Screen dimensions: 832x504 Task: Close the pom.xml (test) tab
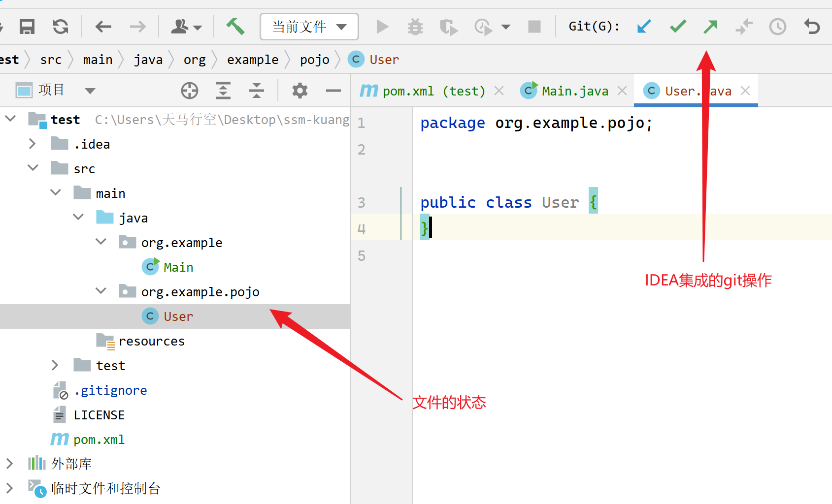click(x=499, y=91)
